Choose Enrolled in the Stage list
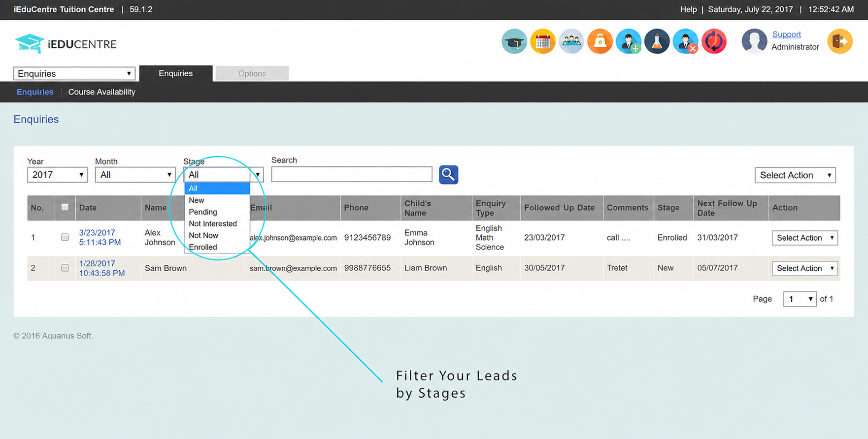This screenshot has height=439, width=868. click(217, 247)
